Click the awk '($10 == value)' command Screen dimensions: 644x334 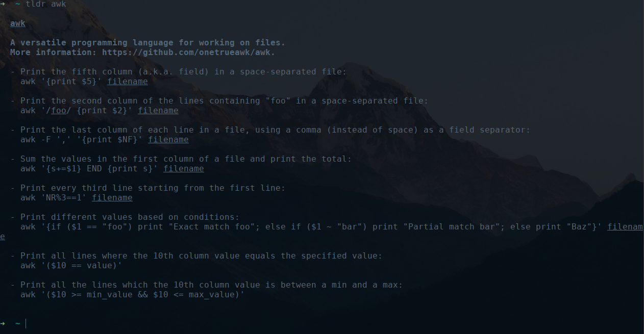coord(71,266)
